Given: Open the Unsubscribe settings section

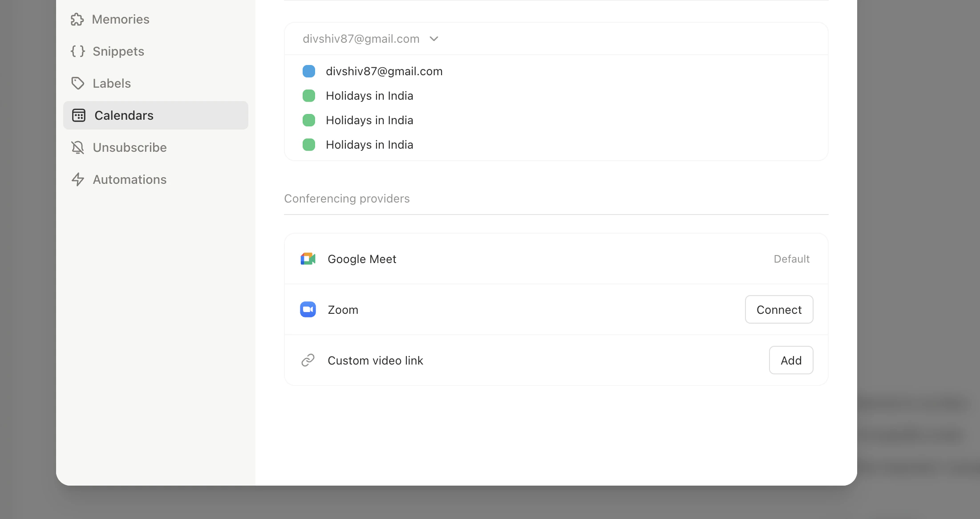Looking at the screenshot, I should [x=129, y=147].
